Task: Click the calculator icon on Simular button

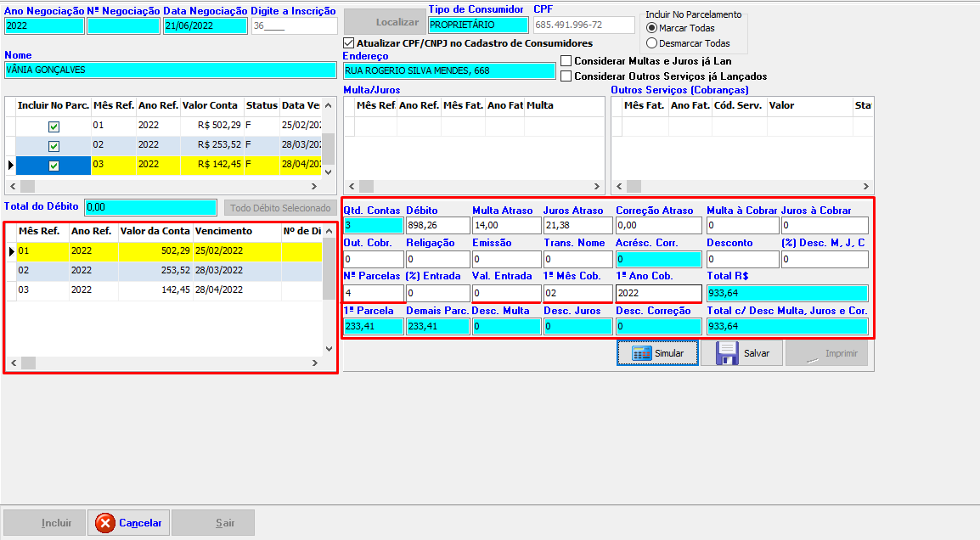Action: (x=641, y=353)
